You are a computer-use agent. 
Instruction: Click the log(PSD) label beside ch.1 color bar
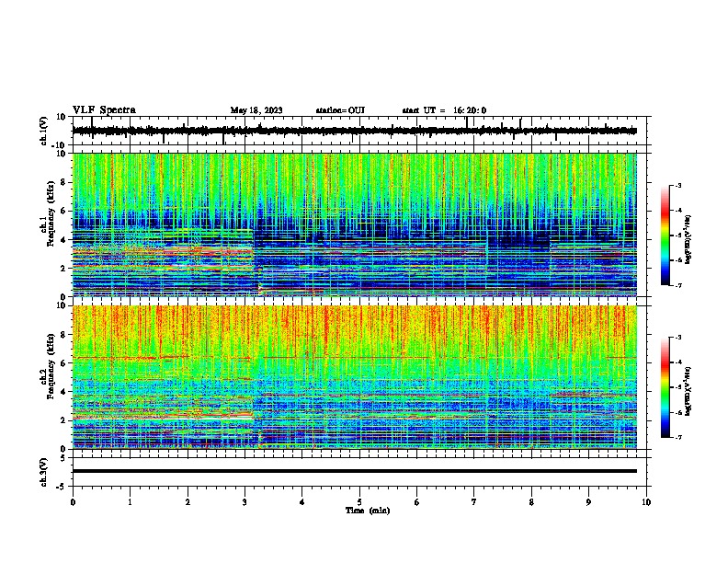688,239
